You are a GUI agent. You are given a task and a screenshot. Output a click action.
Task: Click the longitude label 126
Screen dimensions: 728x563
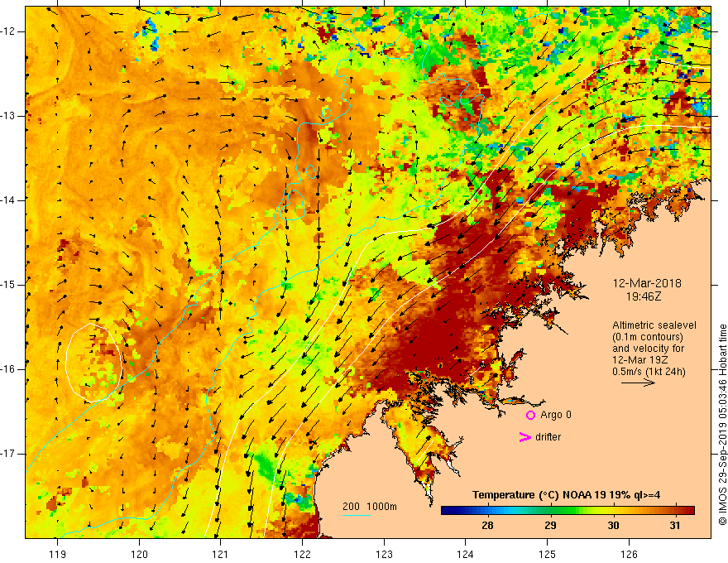[629, 554]
